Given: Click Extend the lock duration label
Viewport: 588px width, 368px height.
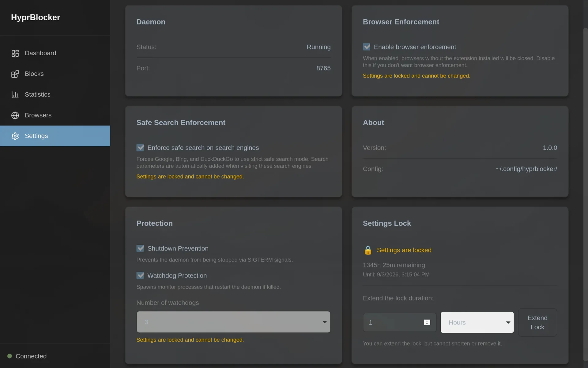Looking at the screenshot, I should 398,298.
